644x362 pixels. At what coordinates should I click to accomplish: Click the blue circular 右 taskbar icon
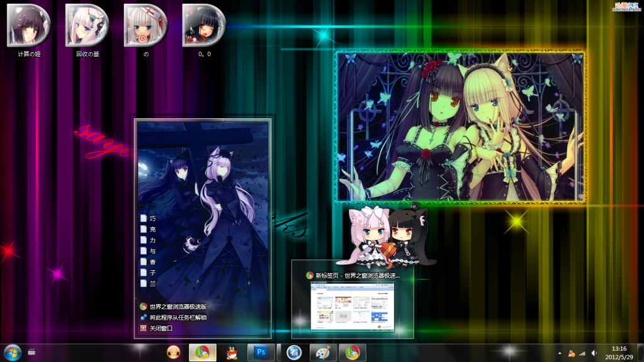coord(293,353)
